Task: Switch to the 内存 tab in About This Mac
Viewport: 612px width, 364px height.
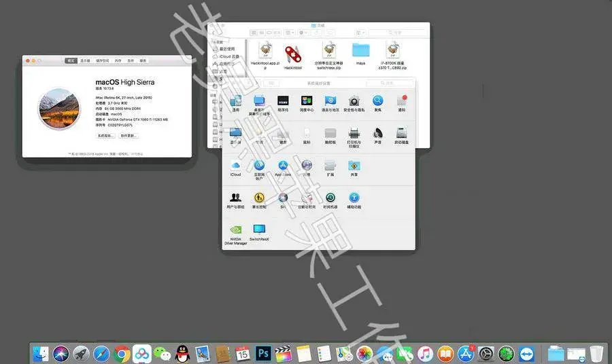Action: coord(118,61)
